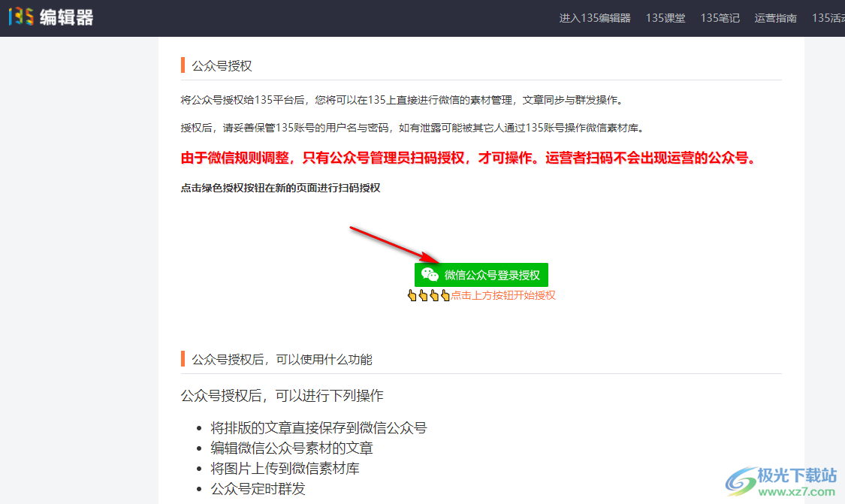Image resolution: width=845 pixels, height=504 pixels.
Task: Select 135课堂 from the navigation bar
Action: (x=665, y=18)
